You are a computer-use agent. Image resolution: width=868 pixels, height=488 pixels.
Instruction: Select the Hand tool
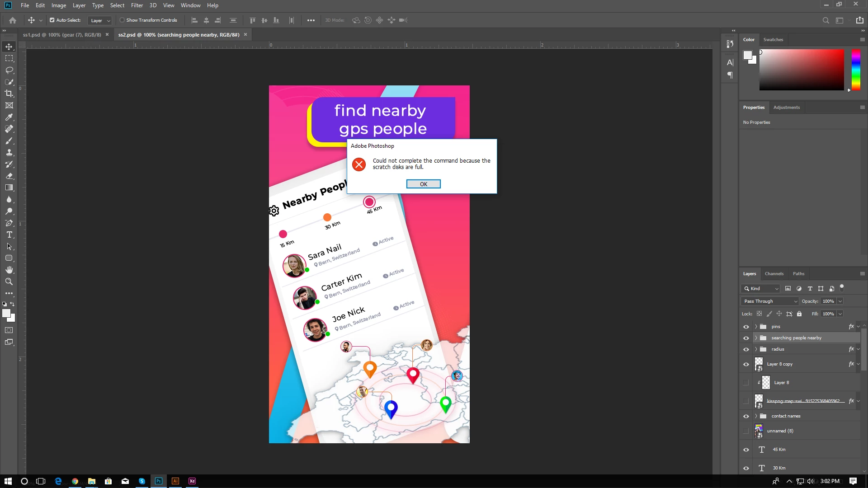[x=9, y=270]
